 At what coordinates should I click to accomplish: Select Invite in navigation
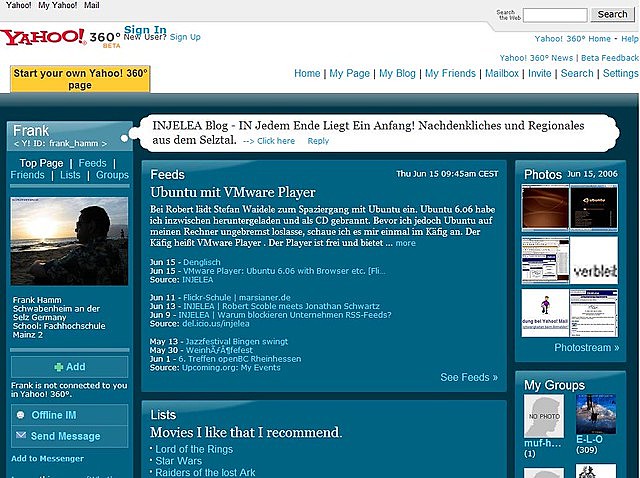click(540, 73)
